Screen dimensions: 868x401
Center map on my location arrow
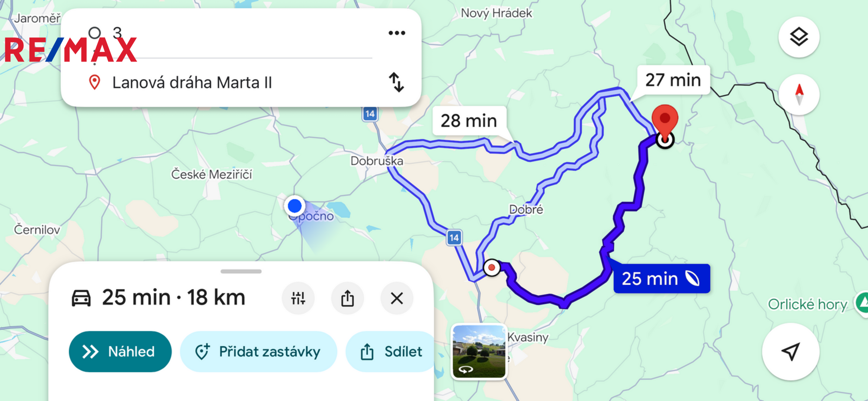[791, 351]
